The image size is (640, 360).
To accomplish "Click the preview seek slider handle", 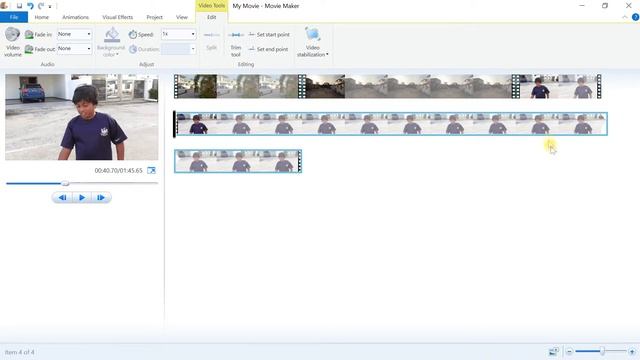I will pyautogui.click(x=65, y=184).
